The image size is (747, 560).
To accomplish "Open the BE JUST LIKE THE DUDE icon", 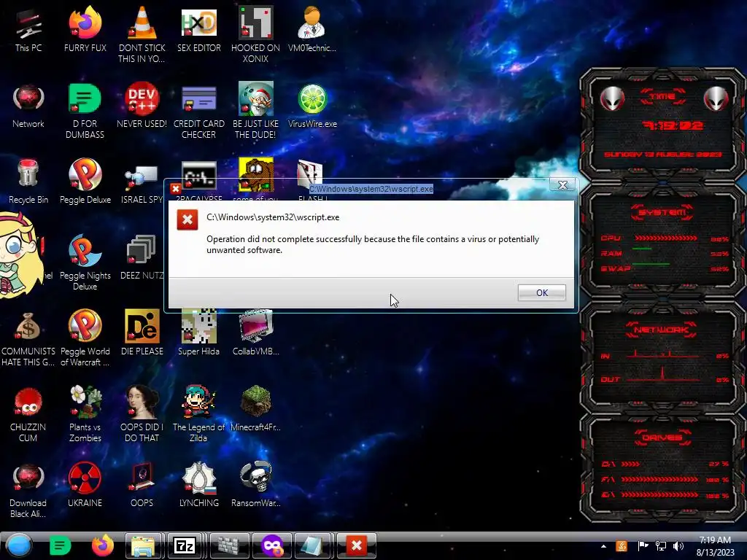I will coord(255,111).
